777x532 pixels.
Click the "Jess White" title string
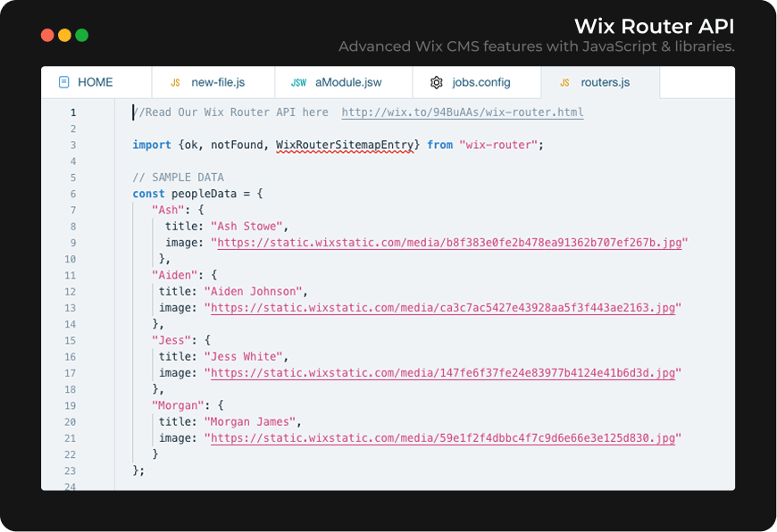[x=243, y=357]
